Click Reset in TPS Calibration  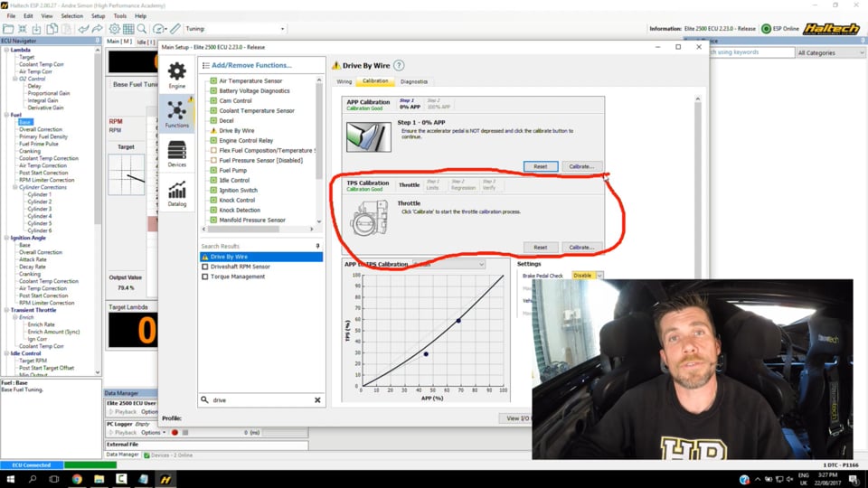click(x=541, y=248)
